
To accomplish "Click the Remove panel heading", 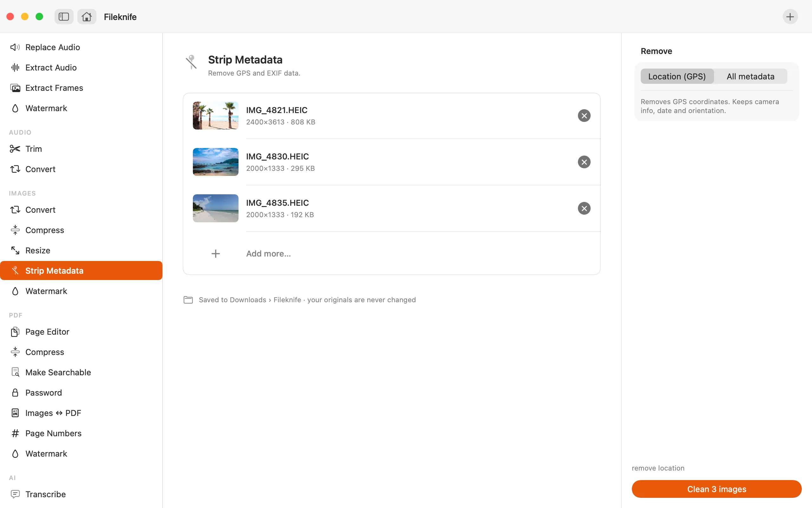I will tap(656, 51).
